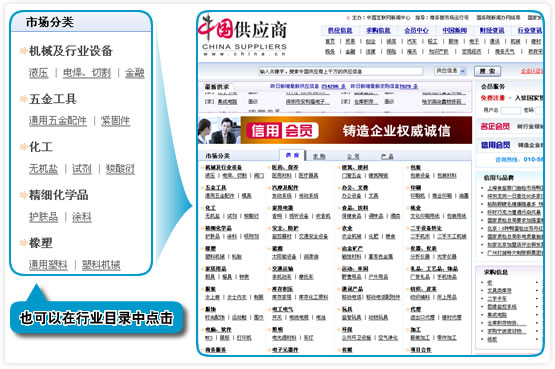Click the red 名正会员 label
Viewport: 555px width, 369px height.
(x=495, y=126)
